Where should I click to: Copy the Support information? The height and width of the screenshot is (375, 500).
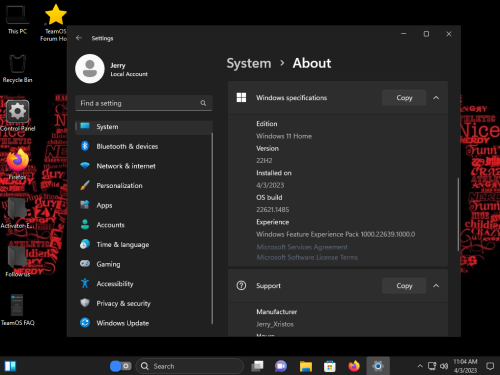[404, 286]
